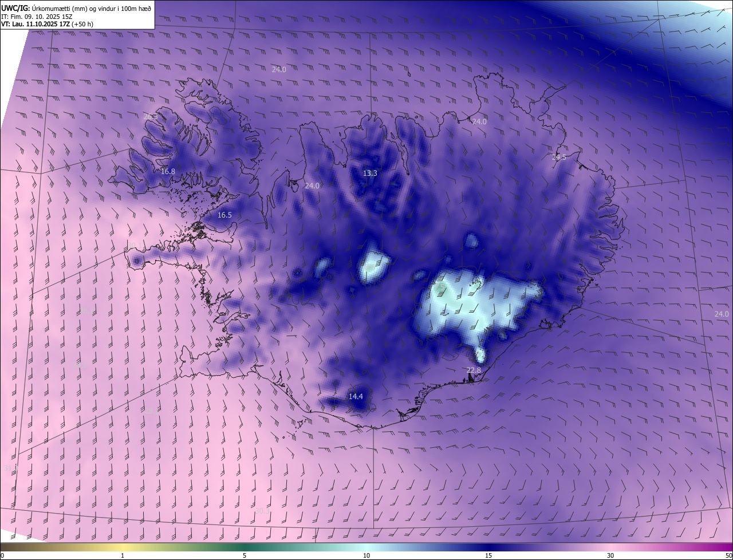Click the faint 30.1 value by Snæfellsnes
Screen dimensions: 733x560
(136, 246)
